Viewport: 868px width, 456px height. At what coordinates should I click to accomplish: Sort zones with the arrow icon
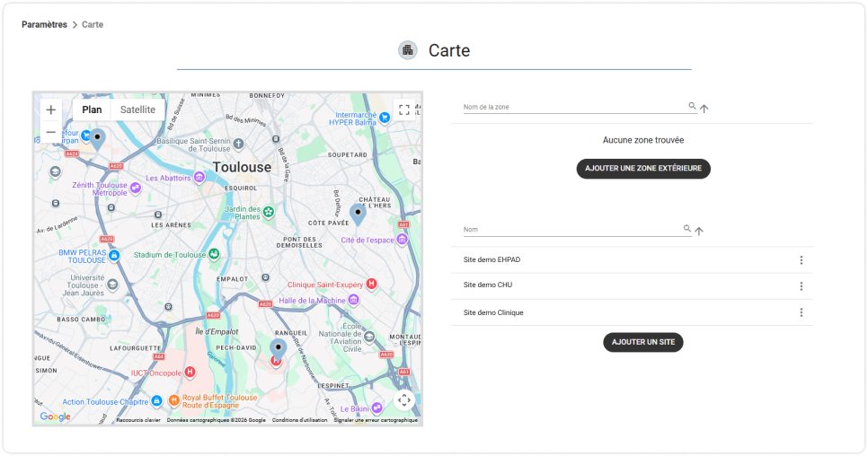pyautogui.click(x=704, y=109)
